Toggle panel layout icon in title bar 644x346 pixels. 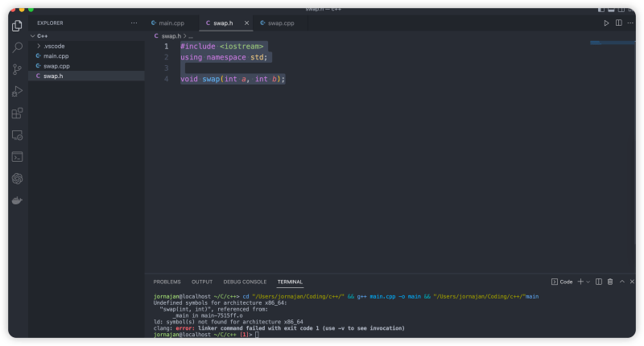[x=611, y=10]
